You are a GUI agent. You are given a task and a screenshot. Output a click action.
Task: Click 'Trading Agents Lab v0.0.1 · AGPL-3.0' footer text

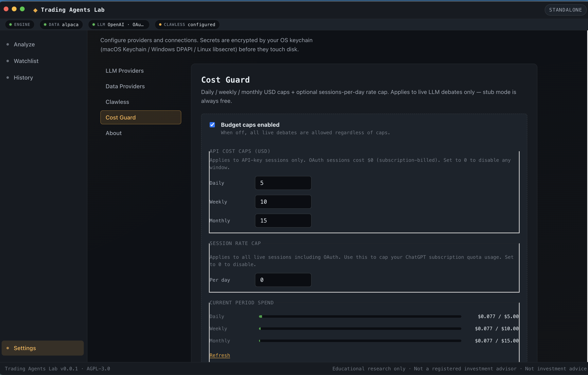pyautogui.click(x=57, y=368)
